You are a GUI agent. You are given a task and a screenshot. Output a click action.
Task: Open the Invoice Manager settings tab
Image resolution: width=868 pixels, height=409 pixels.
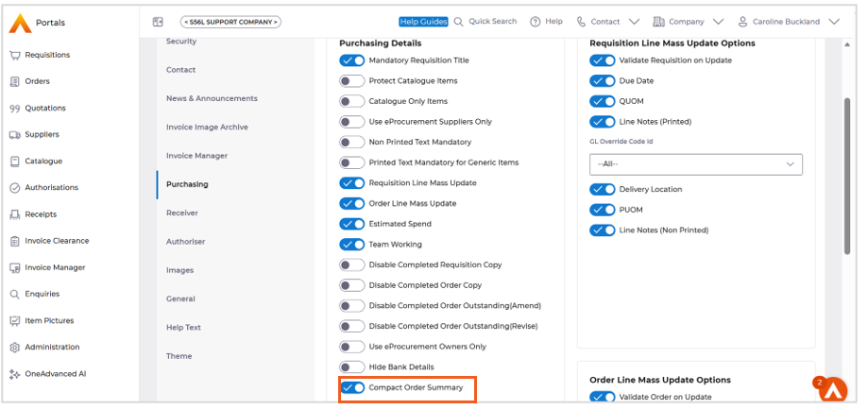click(x=196, y=156)
